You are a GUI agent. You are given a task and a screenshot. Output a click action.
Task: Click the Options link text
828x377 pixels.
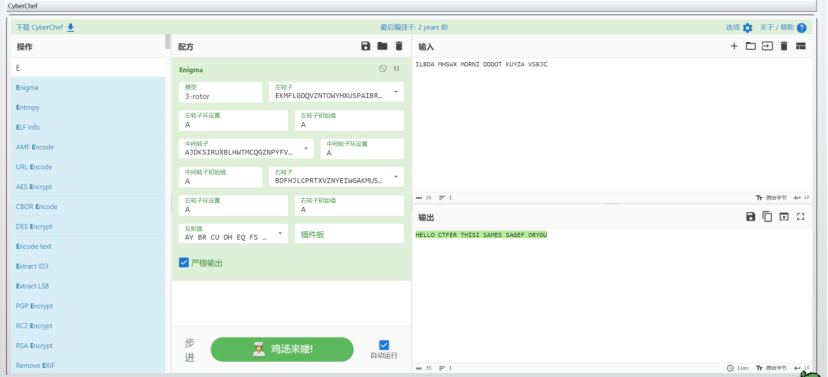coord(733,27)
